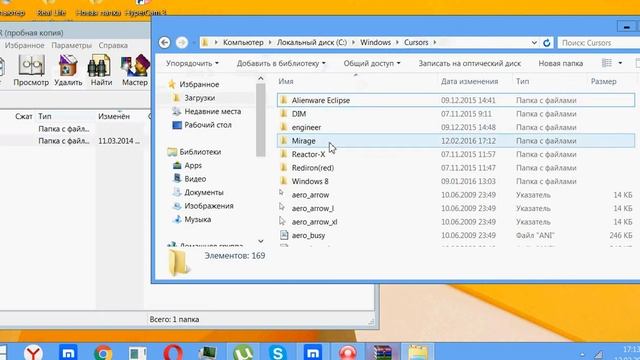The height and width of the screenshot is (360, 640).
Task: Open the Упорядочить dropdown menu
Action: pyautogui.click(x=192, y=63)
